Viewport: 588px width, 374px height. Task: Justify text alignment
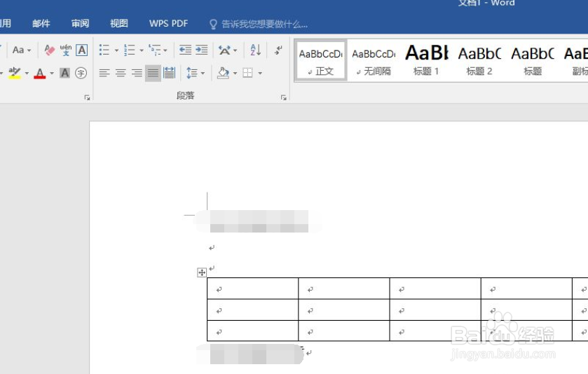tap(153, 73)
